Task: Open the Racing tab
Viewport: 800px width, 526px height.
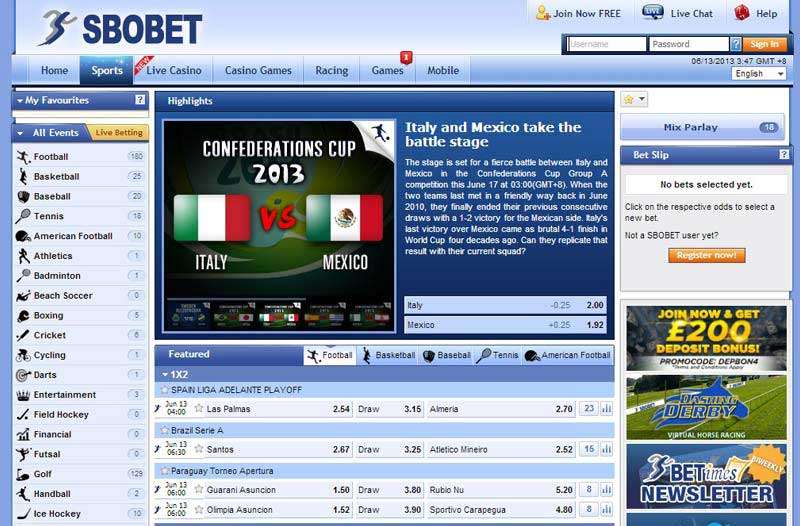Action: click(332, 70)
